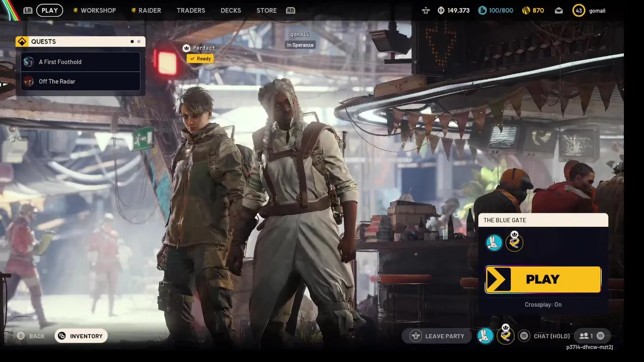Click the p3714-dfvcw-mzt2j session code

[590, 347]
